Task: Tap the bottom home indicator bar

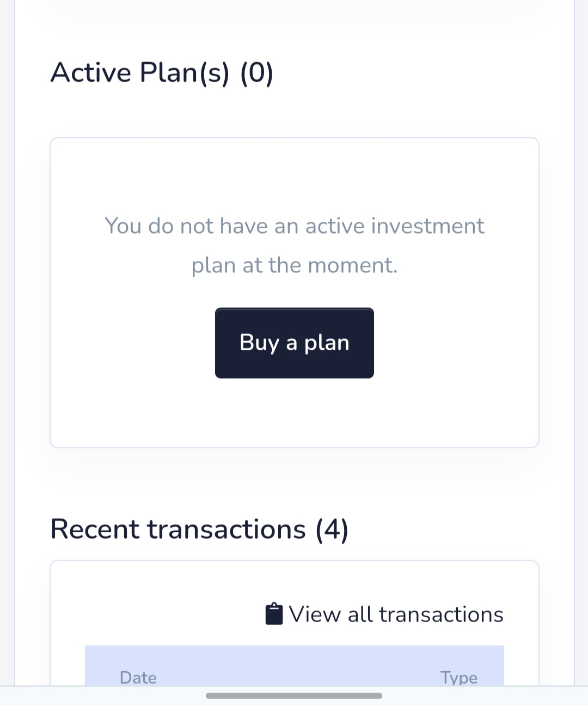Action: click(x=294, y=696)
